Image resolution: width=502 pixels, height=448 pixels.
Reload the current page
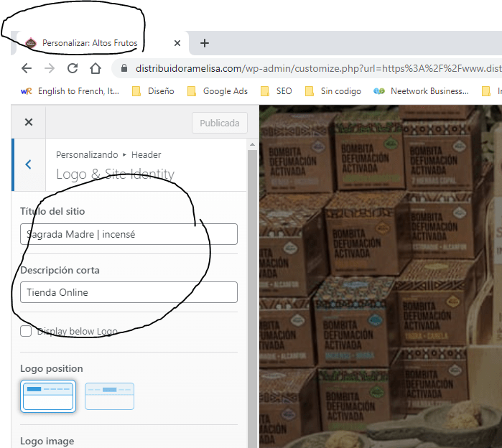[73, 68]
